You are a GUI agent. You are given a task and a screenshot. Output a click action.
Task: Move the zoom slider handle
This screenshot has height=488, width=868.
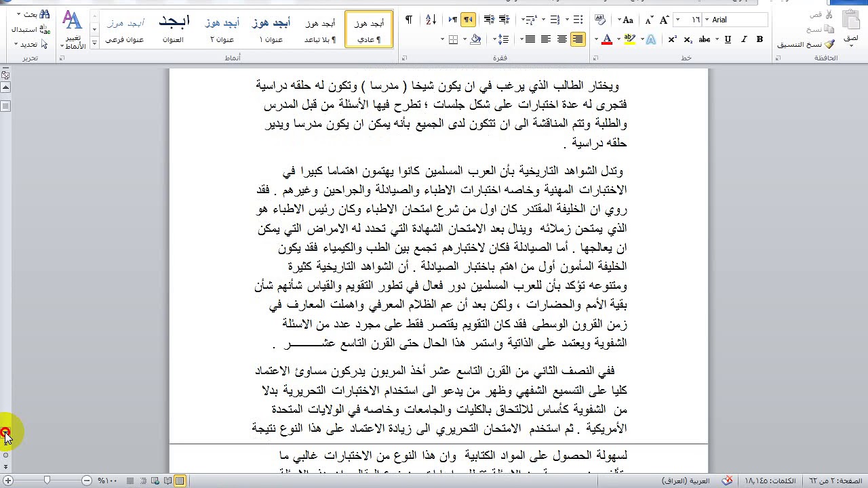[x=47, y=481]
